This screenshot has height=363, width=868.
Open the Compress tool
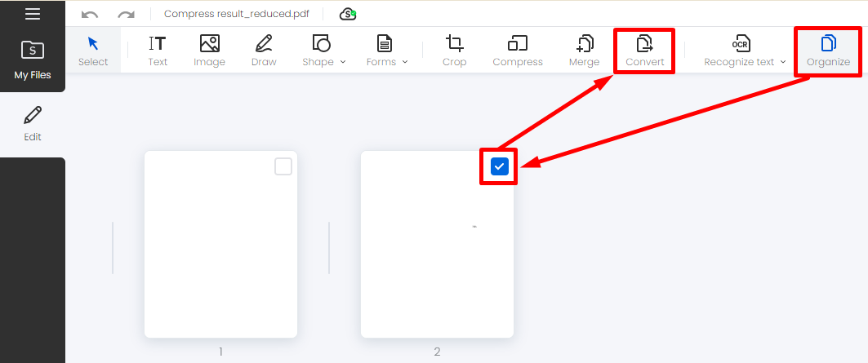click(x=518, y=51)
